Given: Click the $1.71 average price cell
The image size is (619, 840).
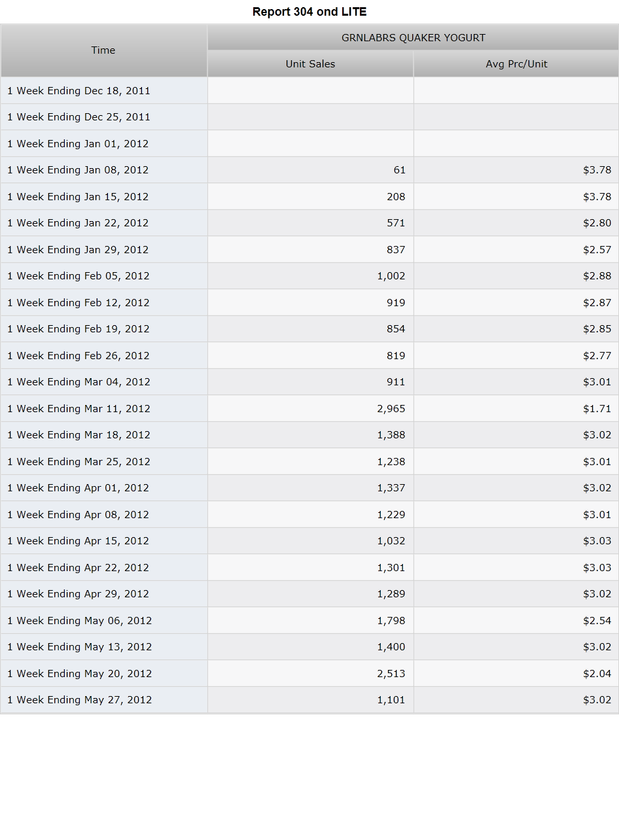Looking at the screenshot, I should click(516, 408).
